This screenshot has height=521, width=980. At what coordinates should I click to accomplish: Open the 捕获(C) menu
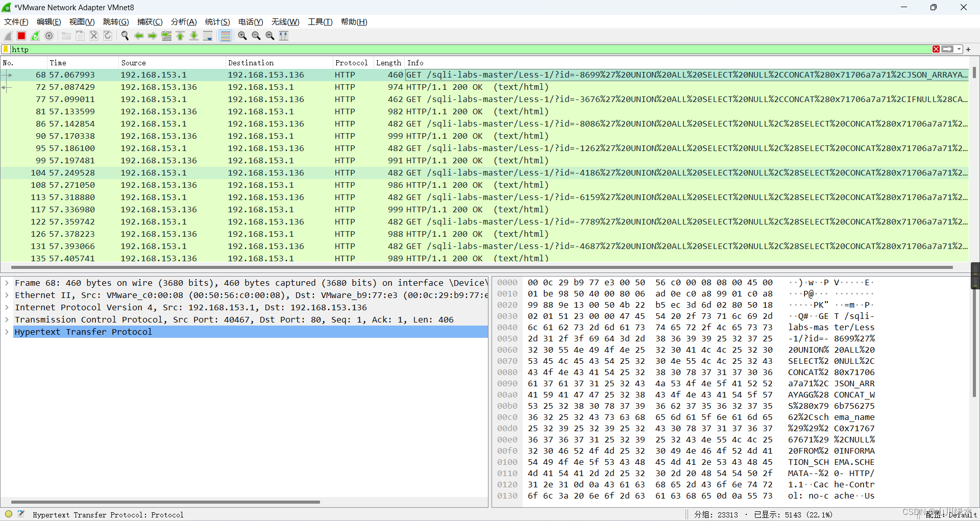coord(150,22)
